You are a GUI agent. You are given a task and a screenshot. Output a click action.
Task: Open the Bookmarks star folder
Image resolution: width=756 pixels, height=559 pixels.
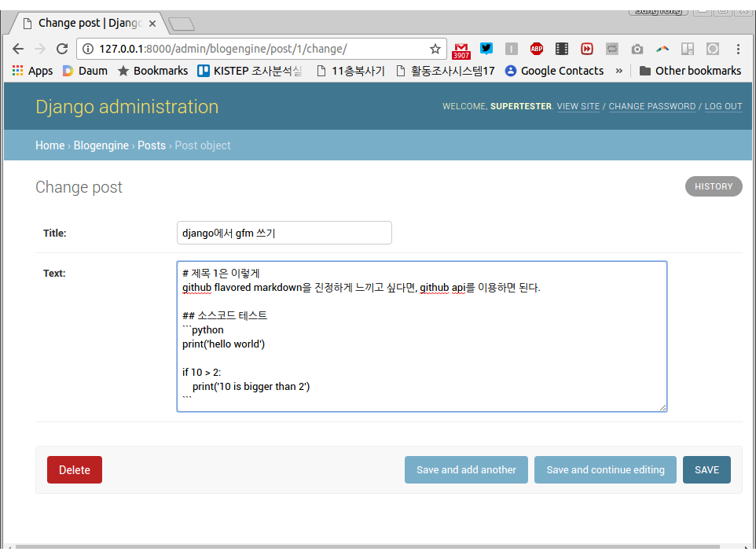[152, 71]
